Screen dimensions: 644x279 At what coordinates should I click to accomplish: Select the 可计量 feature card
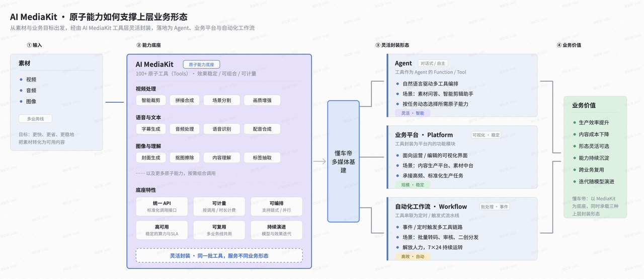(x=219, y=206)
